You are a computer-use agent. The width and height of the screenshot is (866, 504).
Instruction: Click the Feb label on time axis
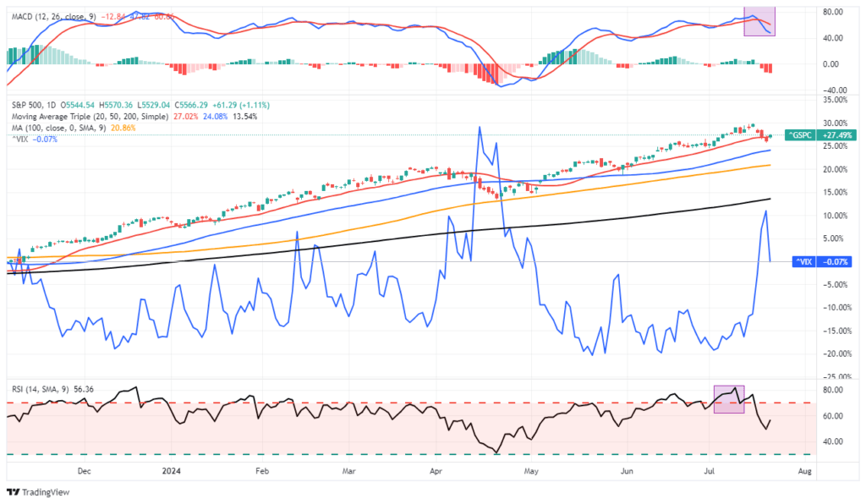pos(262,471)
